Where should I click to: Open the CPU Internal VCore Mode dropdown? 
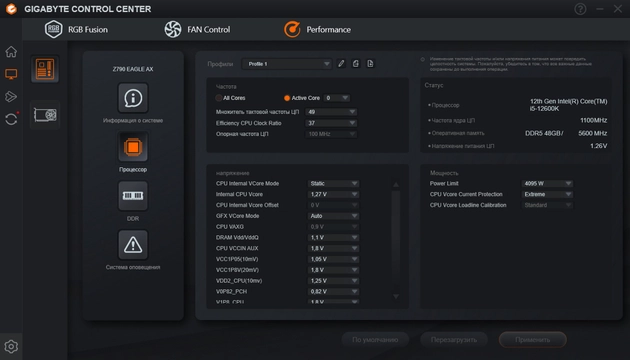point(333,184)
